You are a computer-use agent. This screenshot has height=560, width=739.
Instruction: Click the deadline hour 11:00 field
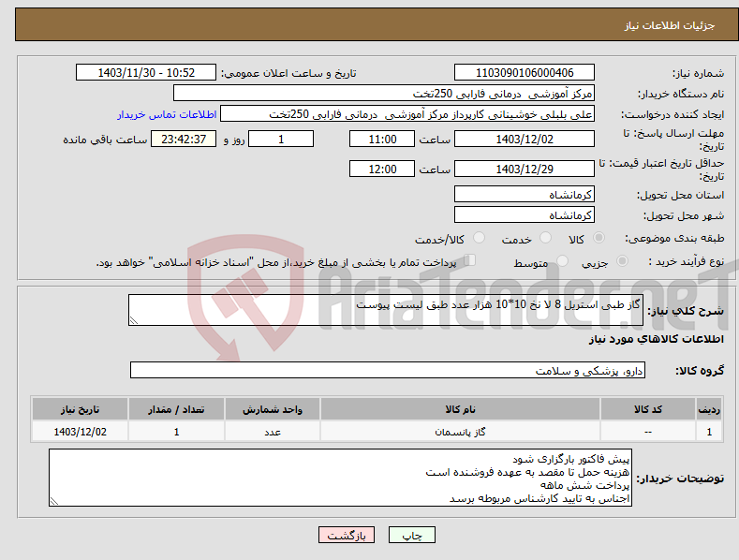click(x=382, y=139)
